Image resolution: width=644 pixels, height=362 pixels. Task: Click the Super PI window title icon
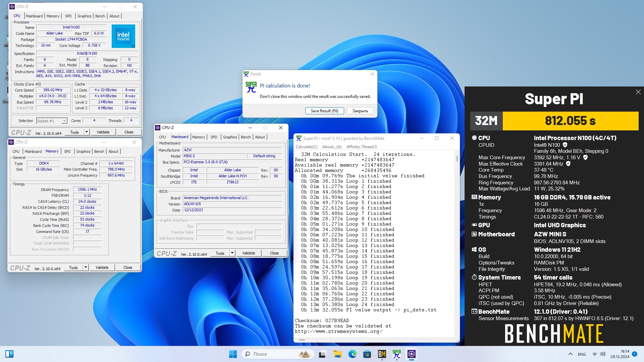coord(299,138)
